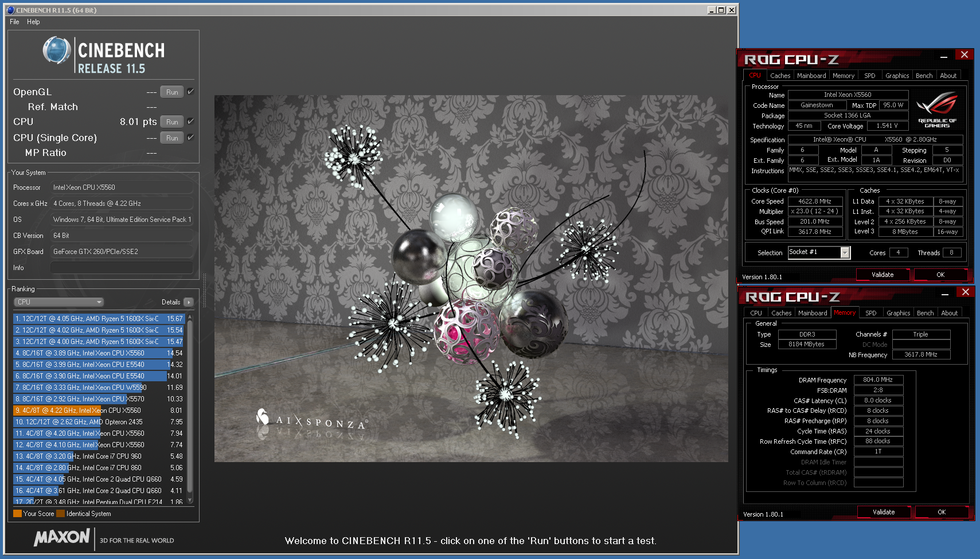The width and height of the screenshot is (980, 559).
Task: Open About tab in upper CPU-Z window
Action: coord(948,76)
